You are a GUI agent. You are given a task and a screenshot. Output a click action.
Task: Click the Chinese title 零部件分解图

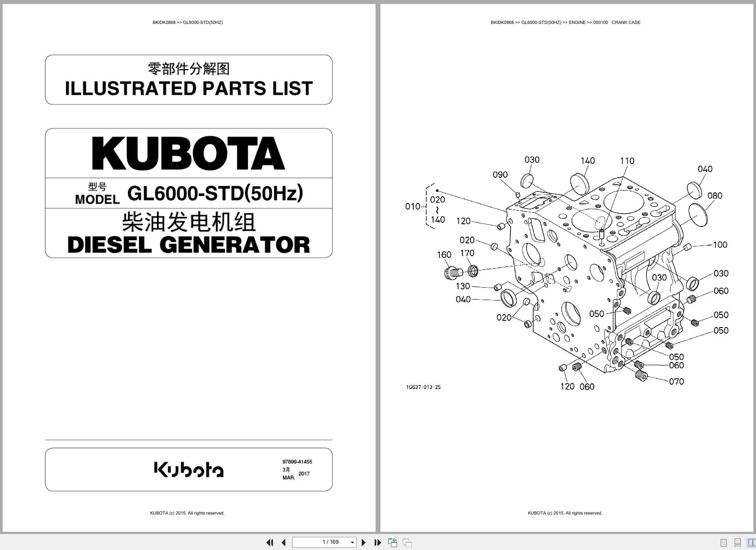click(189, 69)
